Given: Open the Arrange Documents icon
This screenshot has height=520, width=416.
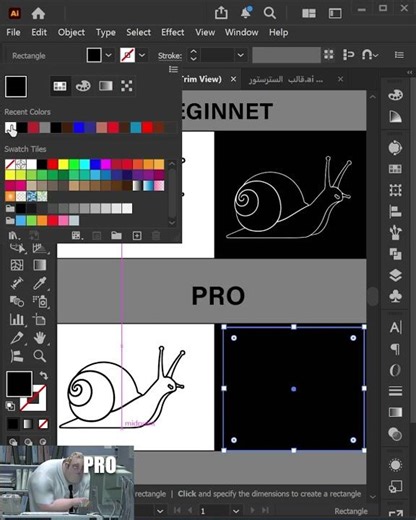Looking at the screenshot, I should 309,13.
